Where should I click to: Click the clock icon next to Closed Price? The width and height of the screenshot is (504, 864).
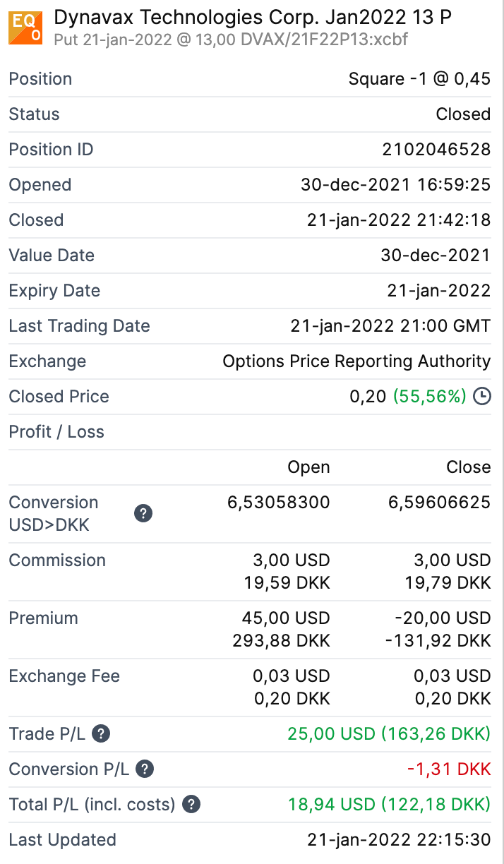click(x=481, y=396)
